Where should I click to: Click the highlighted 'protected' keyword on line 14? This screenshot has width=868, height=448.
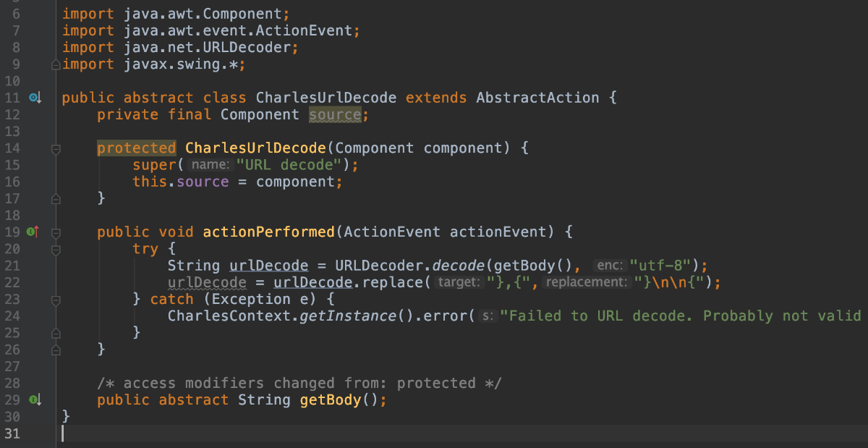click(x=137, y=148)
